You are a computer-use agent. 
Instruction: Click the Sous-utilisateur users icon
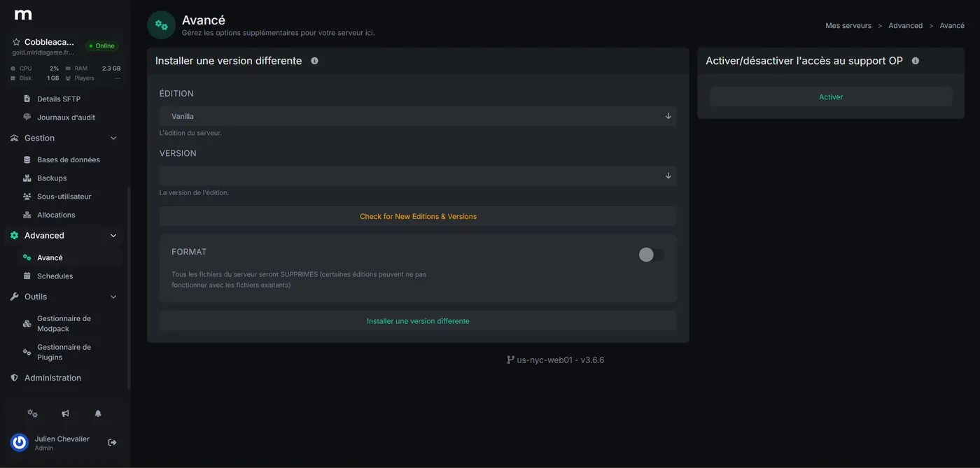(x=27, y=197)
